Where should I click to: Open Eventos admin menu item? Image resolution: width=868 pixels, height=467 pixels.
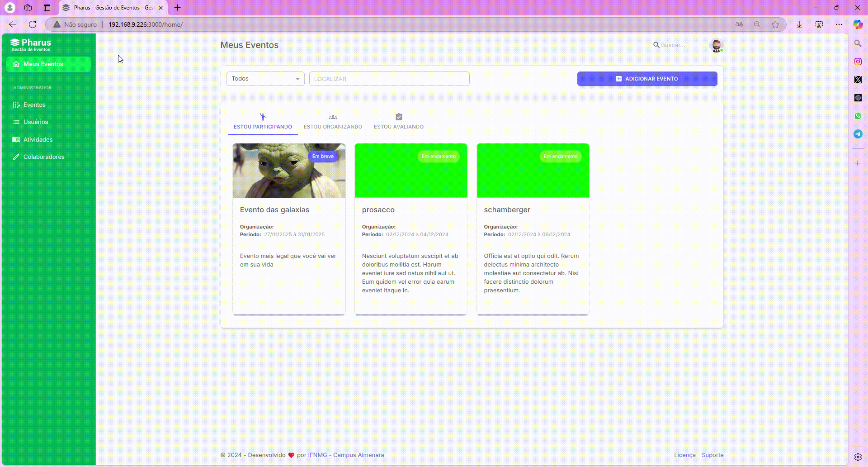pos(48,105)
